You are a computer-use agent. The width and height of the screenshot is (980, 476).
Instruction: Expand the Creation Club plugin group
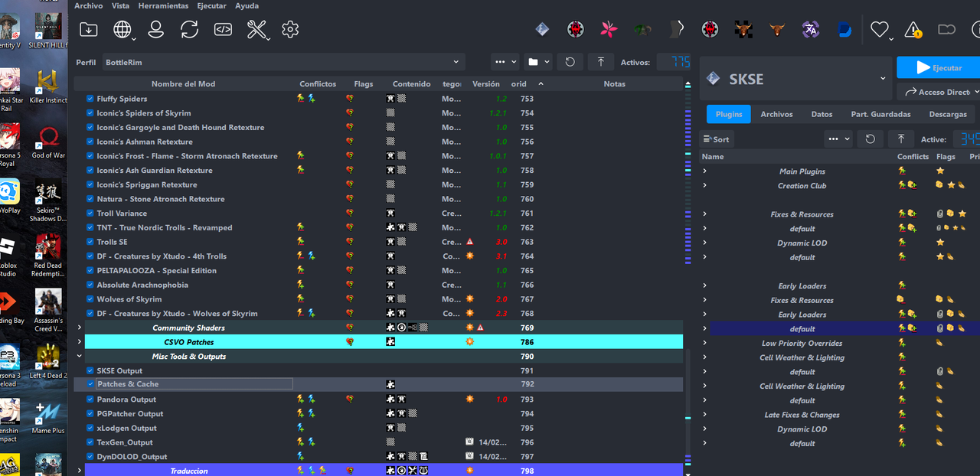[x=705, y=186]
